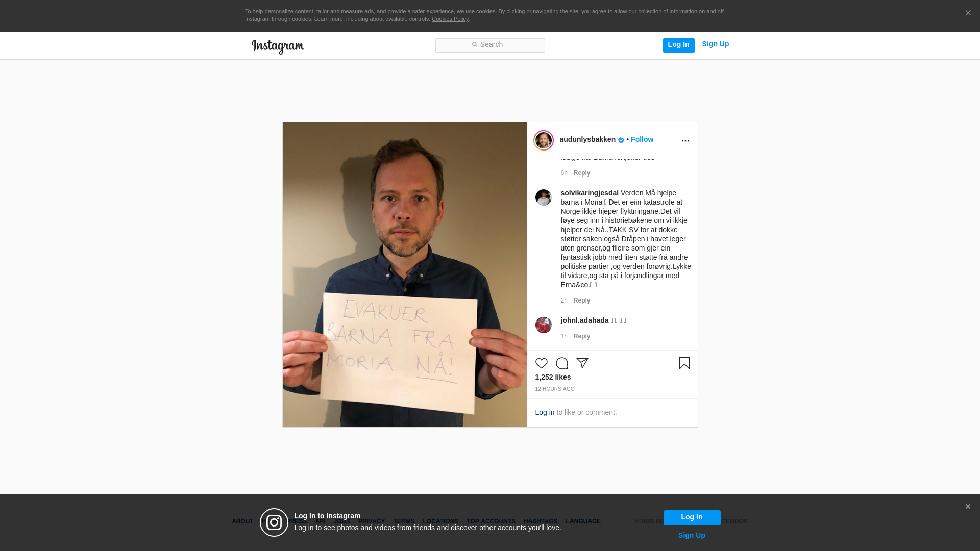View the 1,252 likes list
The image size is (980, 551).
[x=553, y=377]
